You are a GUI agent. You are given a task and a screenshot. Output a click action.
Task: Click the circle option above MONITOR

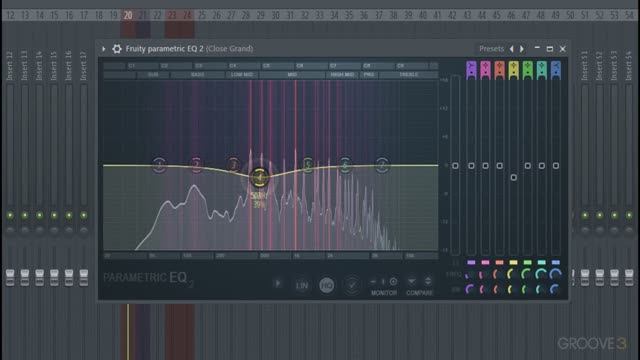tap(393, 281)
